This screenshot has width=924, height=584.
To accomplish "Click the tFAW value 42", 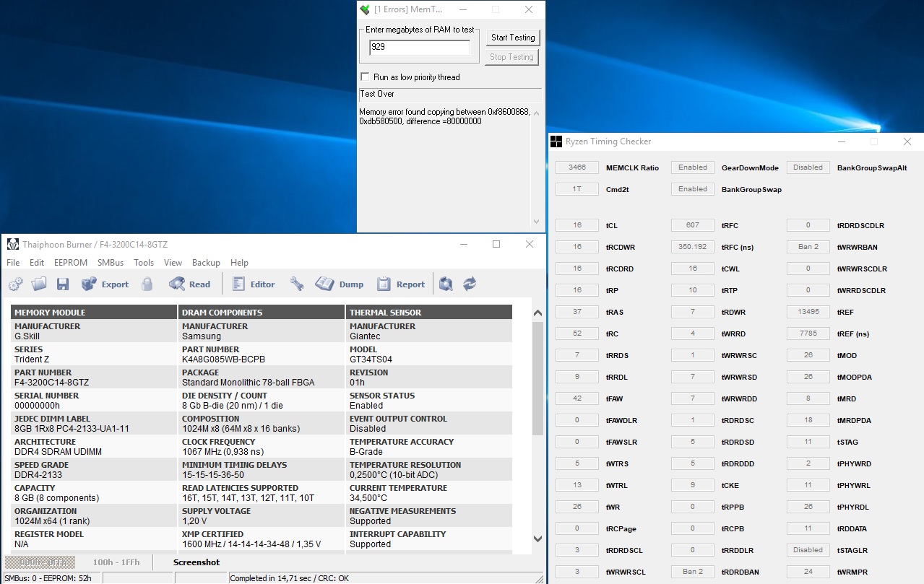I will pos(577,398).
